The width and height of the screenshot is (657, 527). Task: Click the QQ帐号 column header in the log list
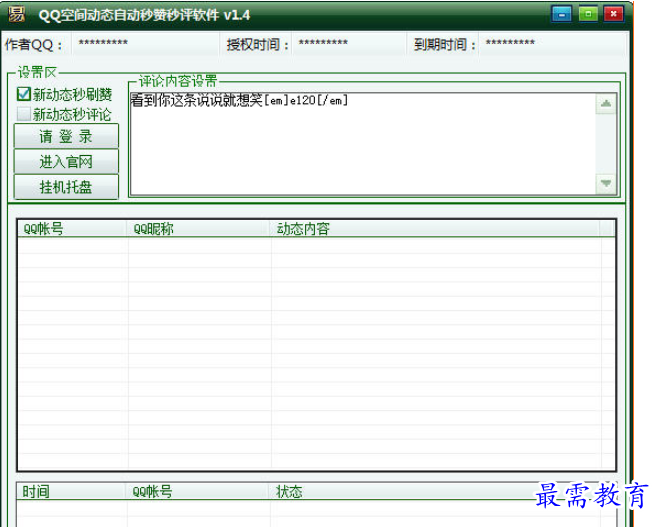(197, 491)
